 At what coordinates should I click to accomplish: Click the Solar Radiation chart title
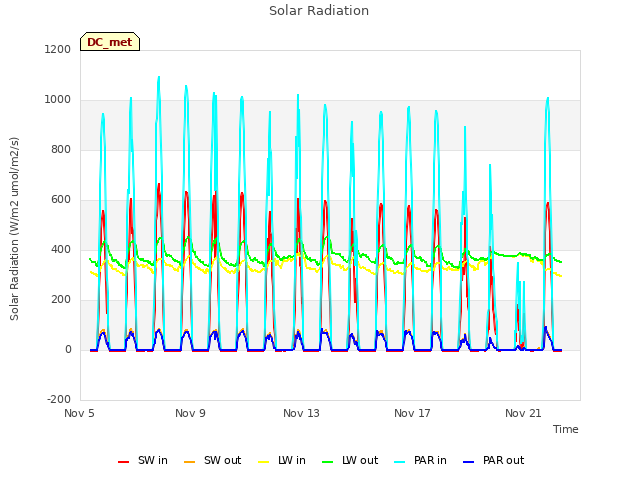[x=319, y=11]
